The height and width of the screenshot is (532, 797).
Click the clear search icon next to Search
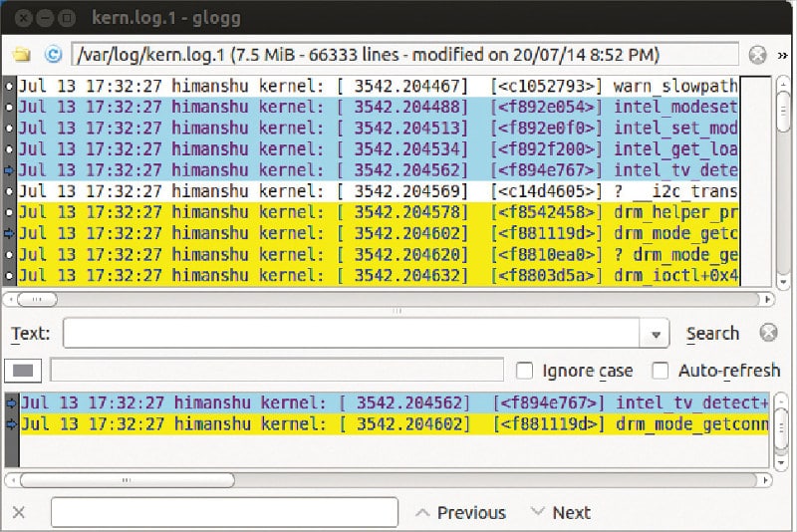[x=768, y=333]
